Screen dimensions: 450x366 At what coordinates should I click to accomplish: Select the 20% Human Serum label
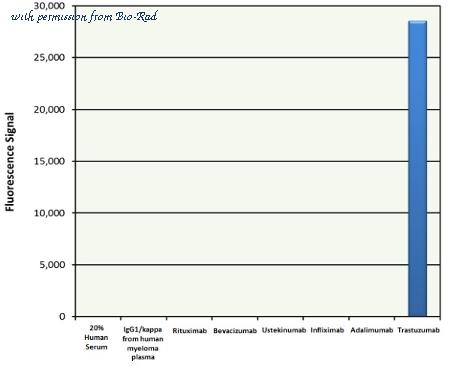96,337
